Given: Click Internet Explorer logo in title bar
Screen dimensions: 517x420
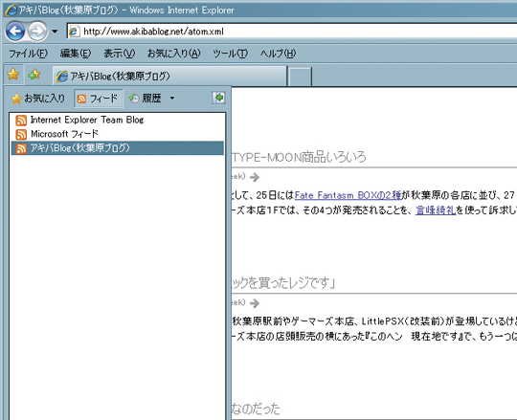Looking at the screenshot, I should pyautogui.click(x=11, y=10).
